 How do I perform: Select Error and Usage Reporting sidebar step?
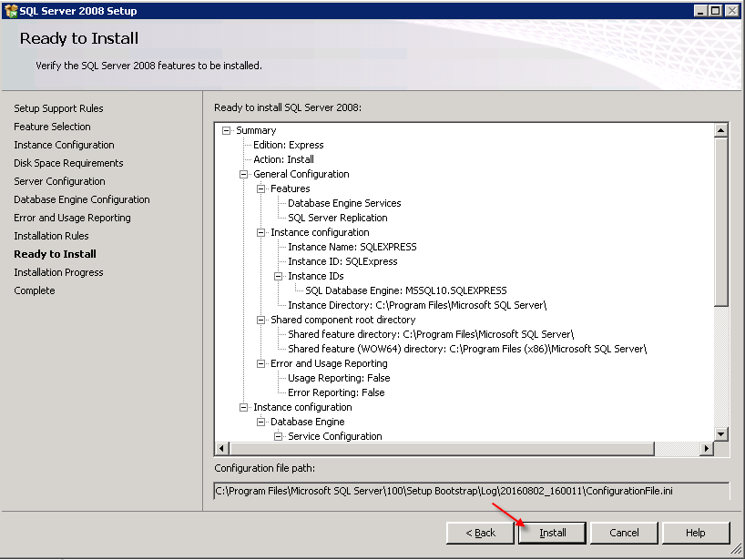pos(72,218)
